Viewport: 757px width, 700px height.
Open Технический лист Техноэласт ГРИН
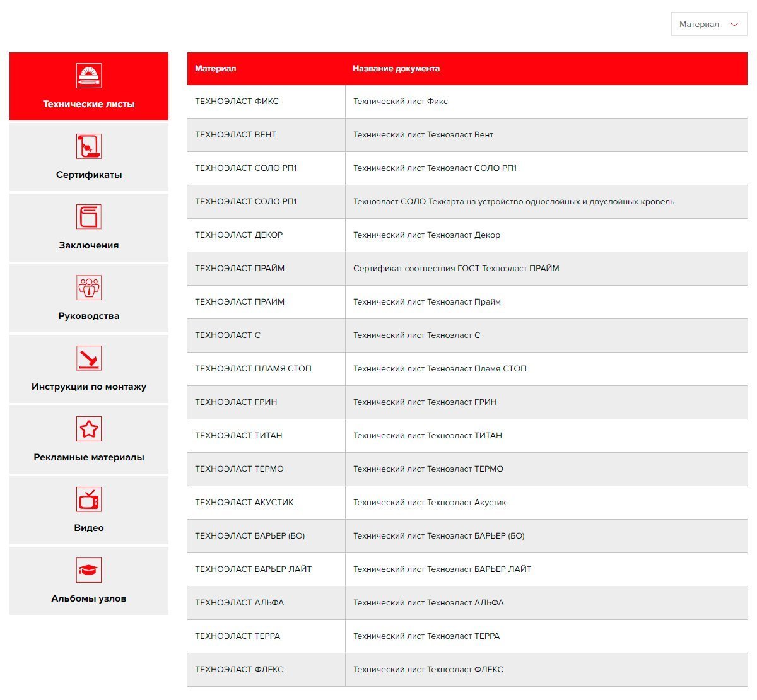pyautogui.click(x=425, y=402)
